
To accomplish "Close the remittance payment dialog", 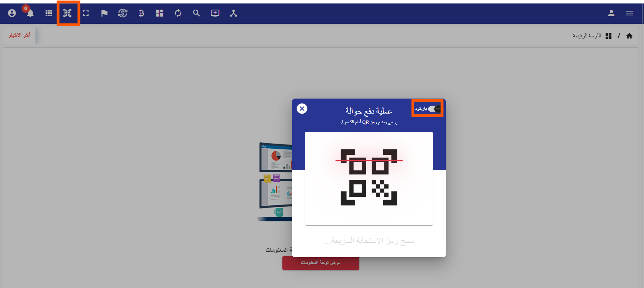I will (302, 109).
